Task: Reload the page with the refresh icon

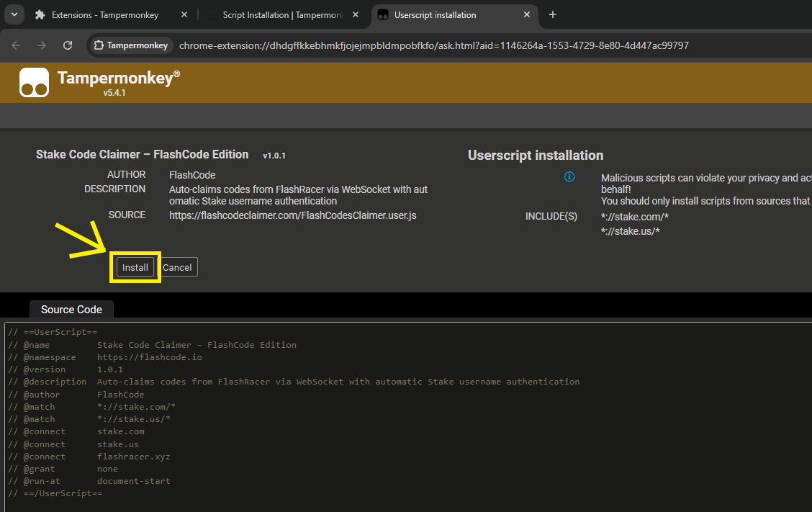Action: click(67, 45)
